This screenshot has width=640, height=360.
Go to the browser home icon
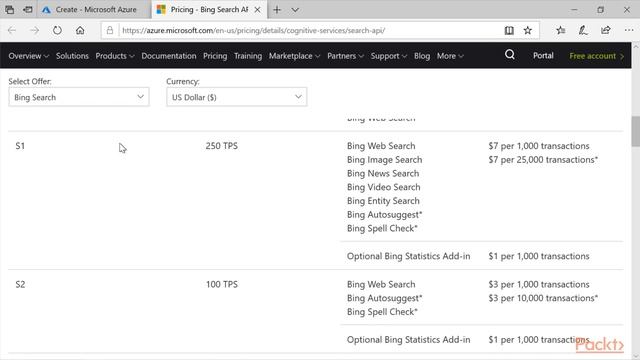pos(80,30)
